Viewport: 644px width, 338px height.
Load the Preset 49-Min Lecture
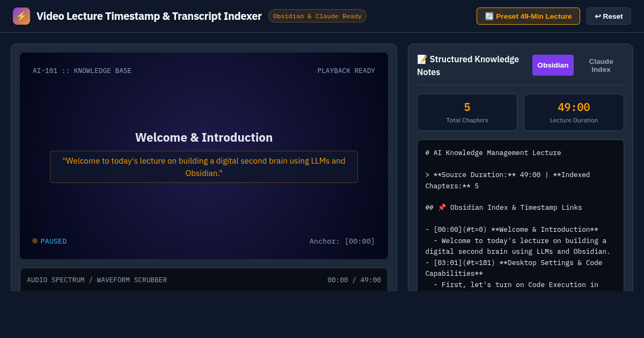pyautogui.click(x=528, y=16)
